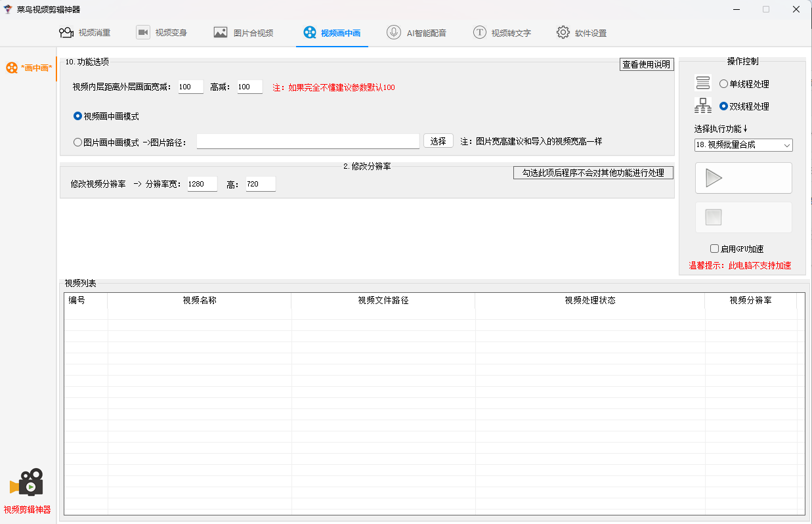This screenshot has height=524, width=812.
Task: Click the 软件设置 gear icon
Action: point(563,33)
